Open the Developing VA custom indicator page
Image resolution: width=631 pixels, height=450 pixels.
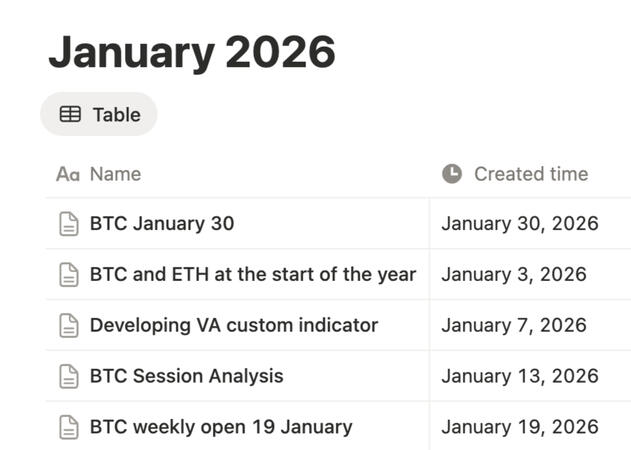[233, 326]
